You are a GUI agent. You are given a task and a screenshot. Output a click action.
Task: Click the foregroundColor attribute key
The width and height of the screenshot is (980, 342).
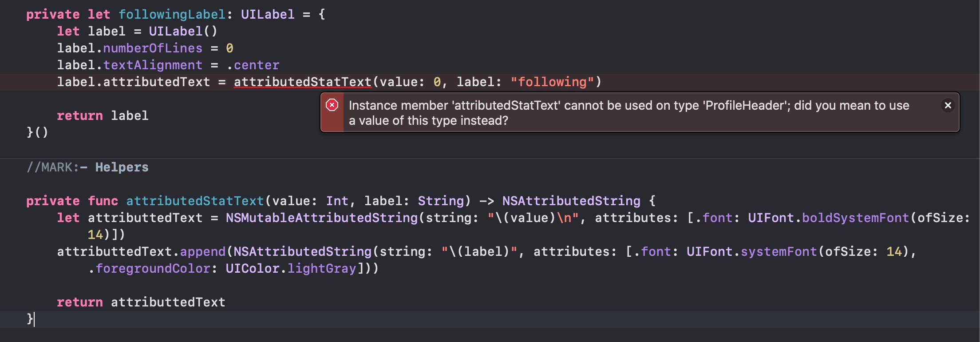(153, 269)
